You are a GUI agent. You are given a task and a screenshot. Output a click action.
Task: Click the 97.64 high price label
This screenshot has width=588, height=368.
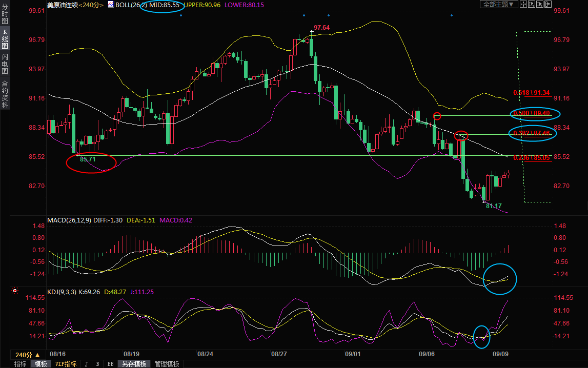click(321, 27)
